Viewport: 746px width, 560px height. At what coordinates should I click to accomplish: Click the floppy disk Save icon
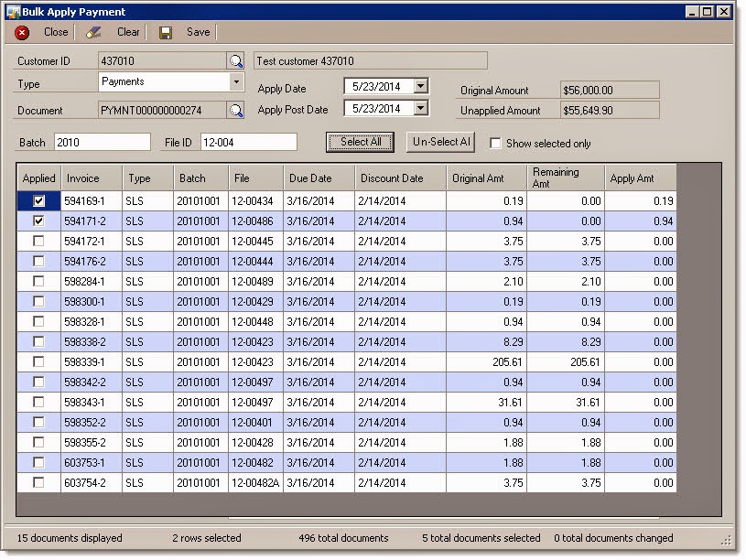(x=166, y=32)
